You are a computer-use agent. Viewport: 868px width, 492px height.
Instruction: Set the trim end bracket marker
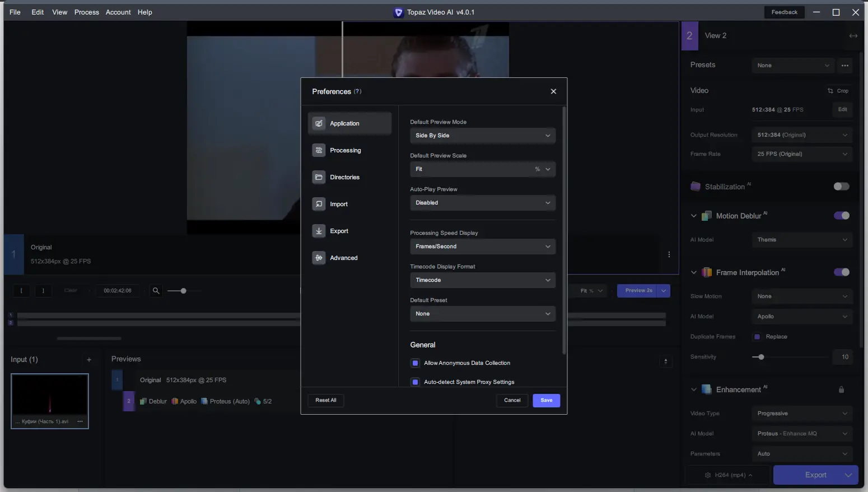(x=43, y=291)
